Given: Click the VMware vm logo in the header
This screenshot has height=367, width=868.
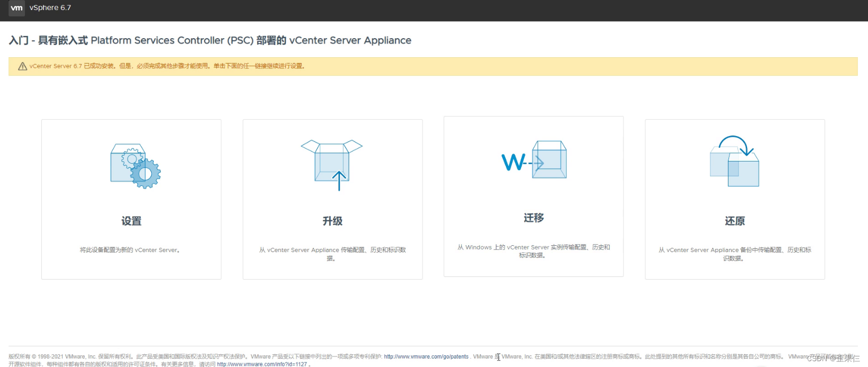Looking at the screenshot, I should [17, 8].
